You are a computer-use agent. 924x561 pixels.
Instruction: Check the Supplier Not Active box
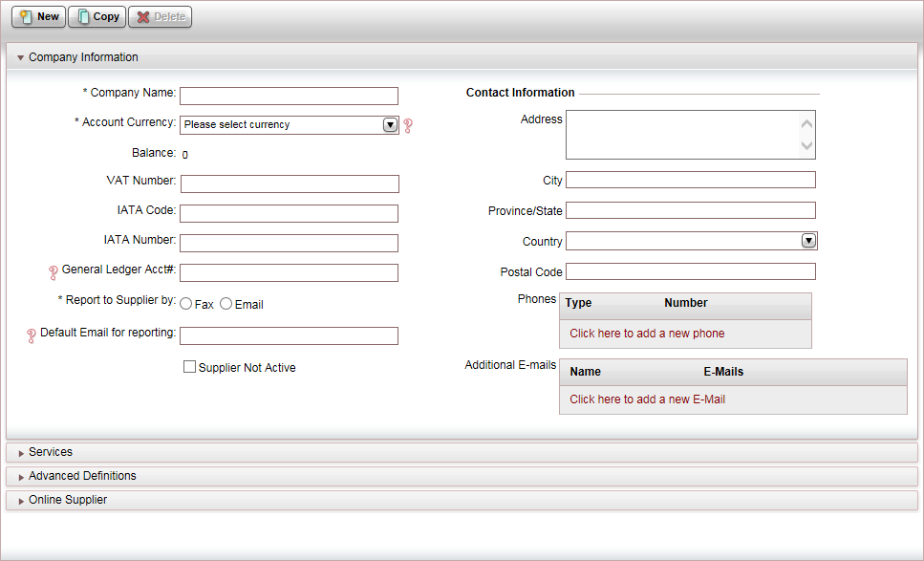click(189, 367)
